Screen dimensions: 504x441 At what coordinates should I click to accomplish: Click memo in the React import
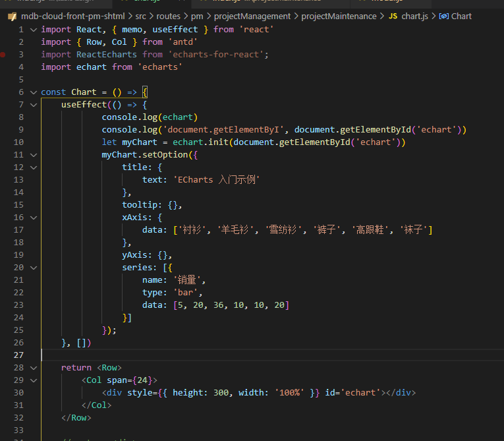tap(132, 30)
